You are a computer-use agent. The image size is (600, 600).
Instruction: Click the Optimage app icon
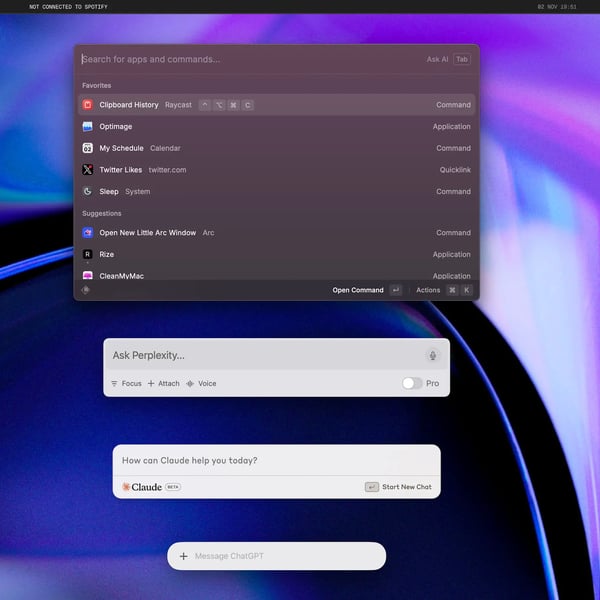88,127
